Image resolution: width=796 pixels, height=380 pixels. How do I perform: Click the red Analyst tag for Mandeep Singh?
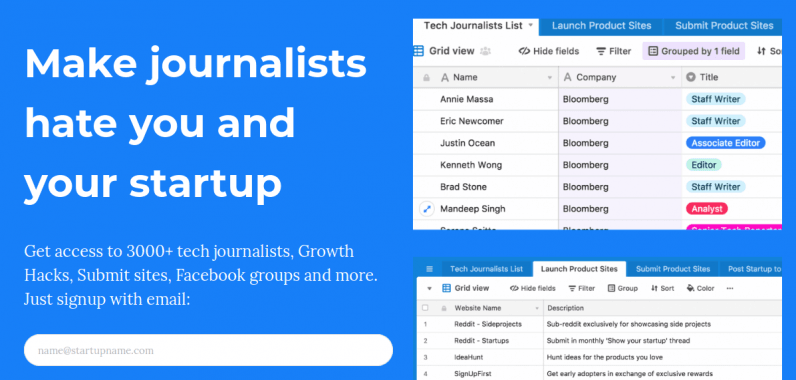tap(707, 209)
